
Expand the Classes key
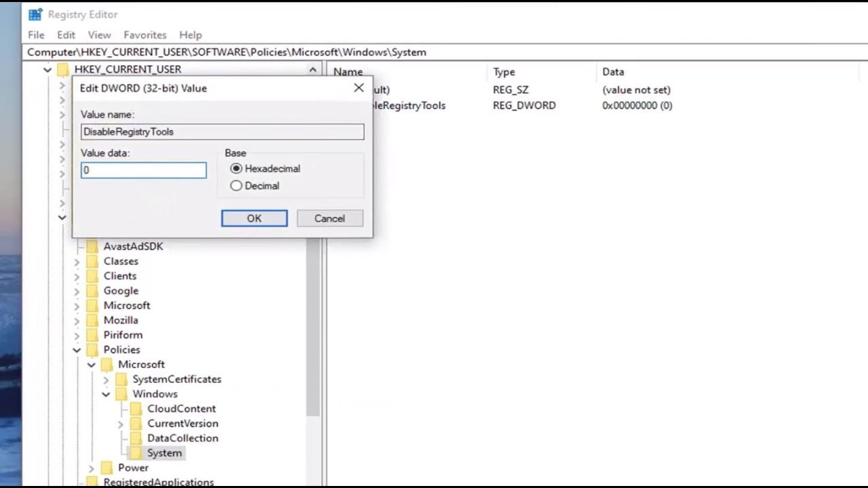[x=77, y=262]
